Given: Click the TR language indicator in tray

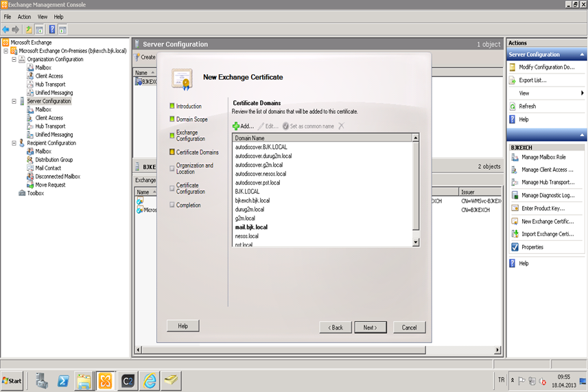Looking at the screenshot, I should coord(501,380).
